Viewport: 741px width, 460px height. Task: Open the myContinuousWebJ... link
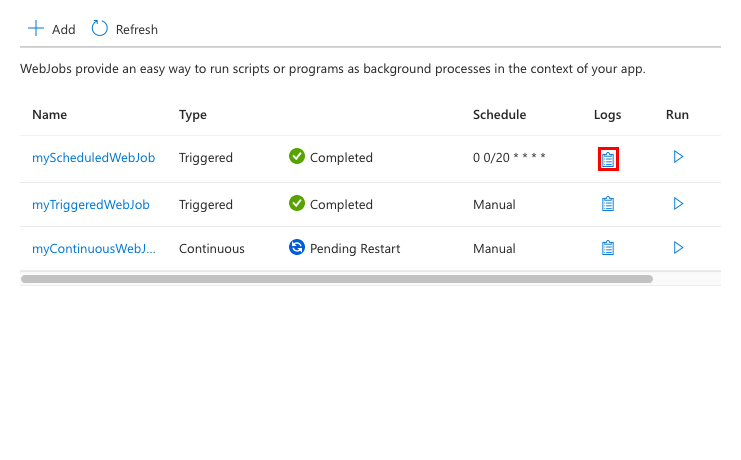tap(94, 249)
